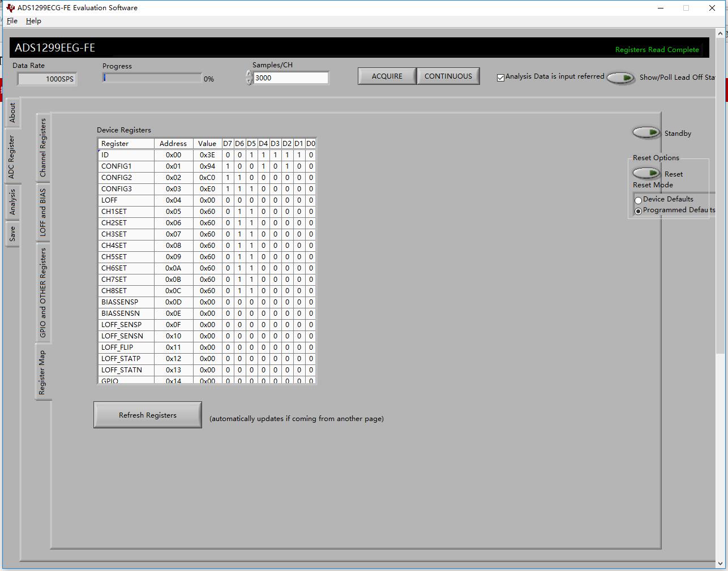The width and height of the screenshot is (728, 571).
Task: Click the ACQUIRE button
Action: [x=387, y=76]
